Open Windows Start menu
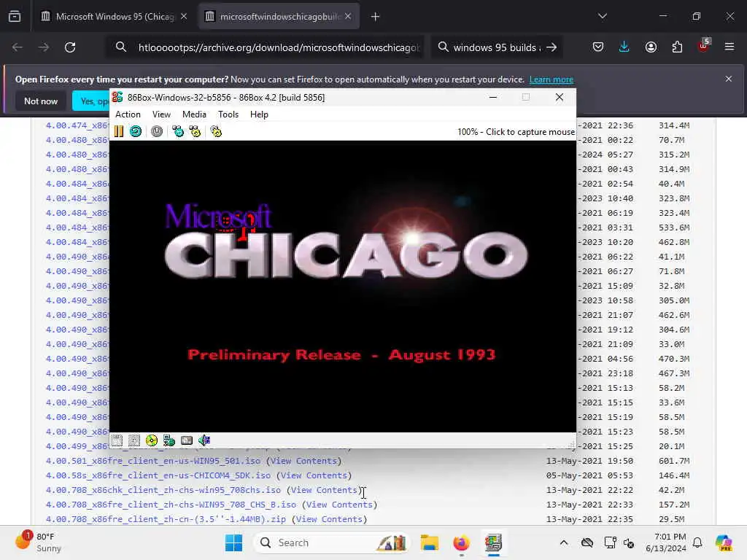The image size is (747, 560). coord(233,542)
